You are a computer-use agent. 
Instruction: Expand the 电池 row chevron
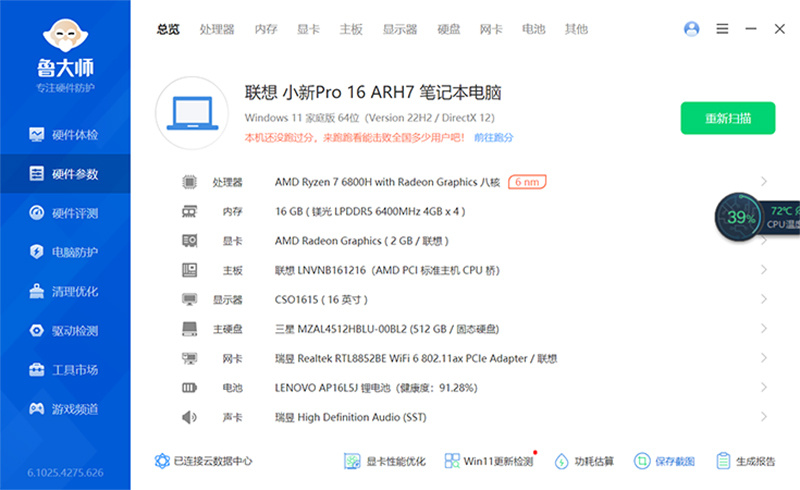(x=764, y=387)
